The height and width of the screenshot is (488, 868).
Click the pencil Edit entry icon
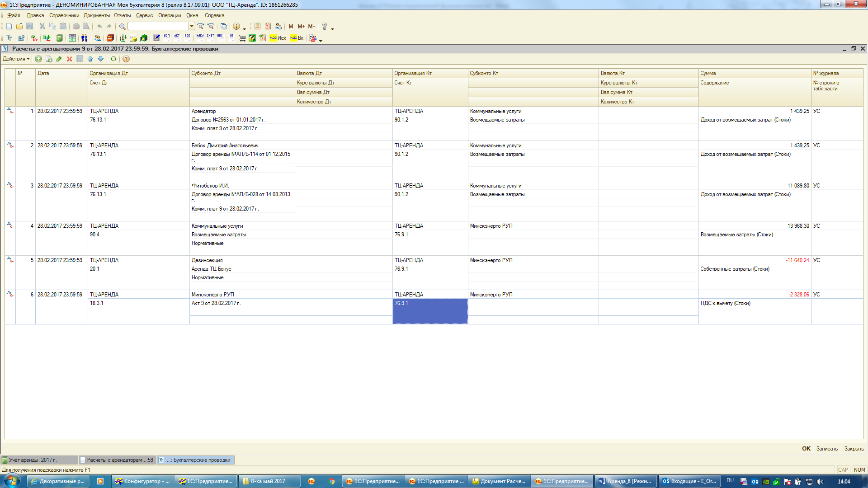pyautogui.click(x=59, y=59)
